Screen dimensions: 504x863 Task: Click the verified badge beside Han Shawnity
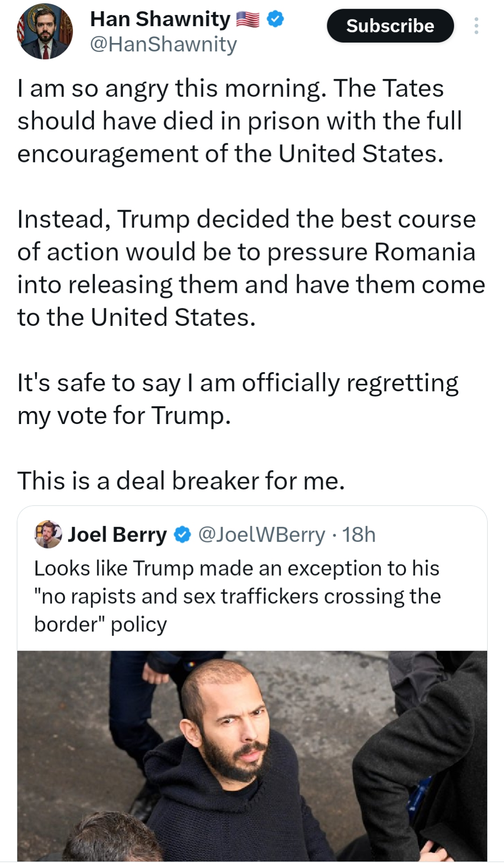pos(275,19)
